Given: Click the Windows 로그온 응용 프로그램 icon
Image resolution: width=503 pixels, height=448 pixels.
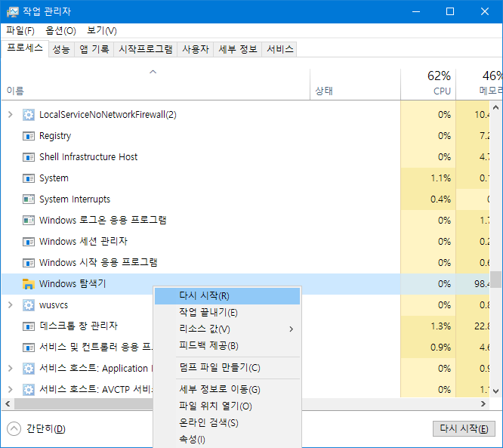Looking at the screenshot, I should click(29, 221).
